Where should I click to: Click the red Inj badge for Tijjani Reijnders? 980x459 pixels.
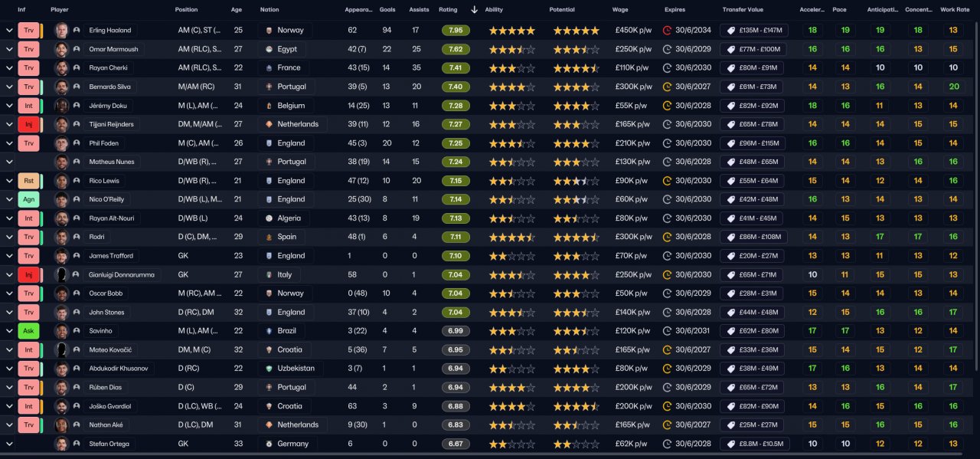pos(28,124)
